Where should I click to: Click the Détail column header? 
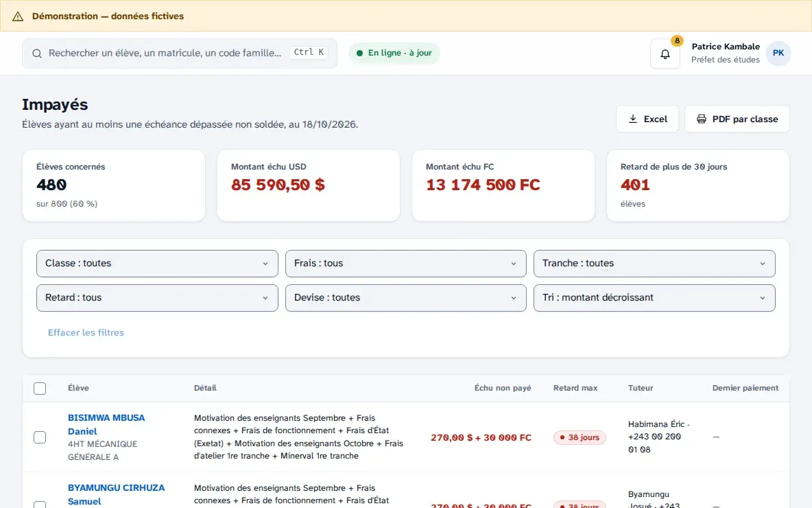coord(205,388)
